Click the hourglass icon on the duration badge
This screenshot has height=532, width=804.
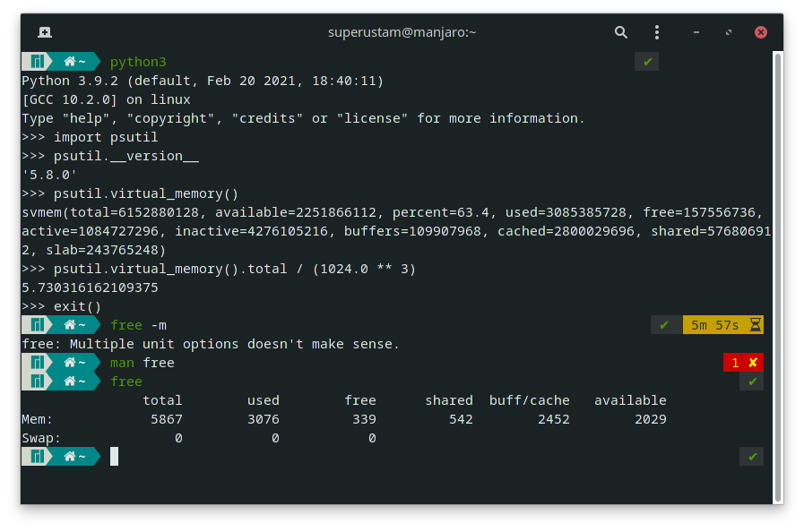point(753,324)
